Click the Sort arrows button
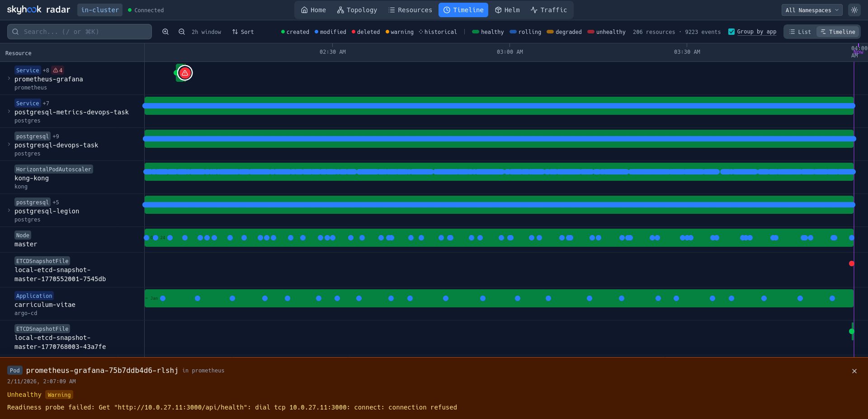The image size is (868, 419). pyautogui.click(x=243, y=32)
